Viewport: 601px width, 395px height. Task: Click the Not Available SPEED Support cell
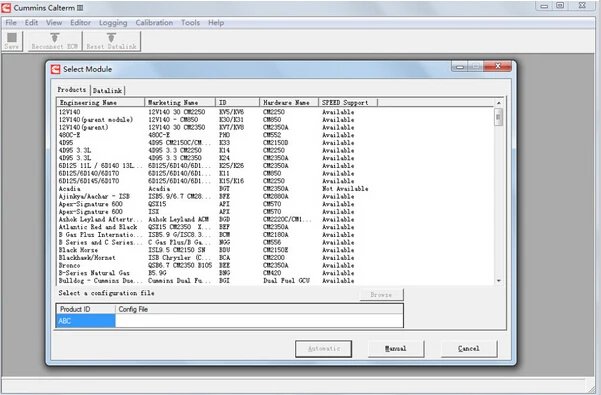point(345,189)
